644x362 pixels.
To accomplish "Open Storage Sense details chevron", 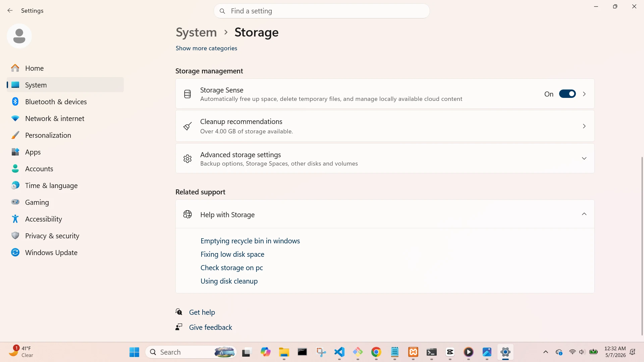I will (x=584, y=94).
